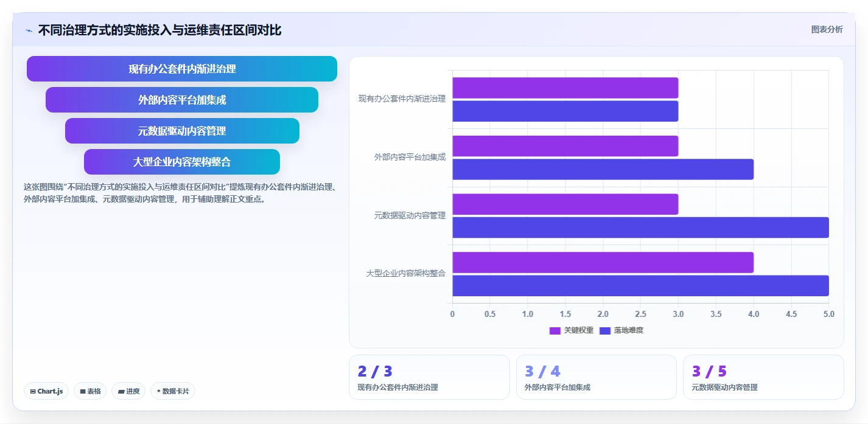This screenshot has width=868, height=424.
Task: Click the 2 / 3 data card value
Action: coord(375,371)
